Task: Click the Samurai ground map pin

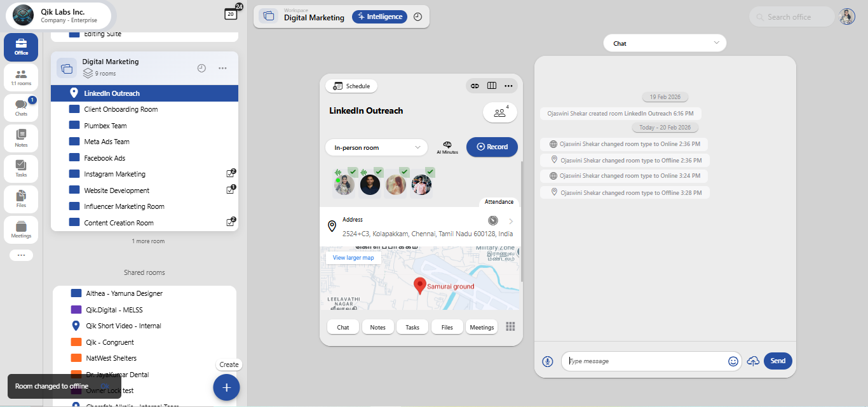Action: [419, 286]
